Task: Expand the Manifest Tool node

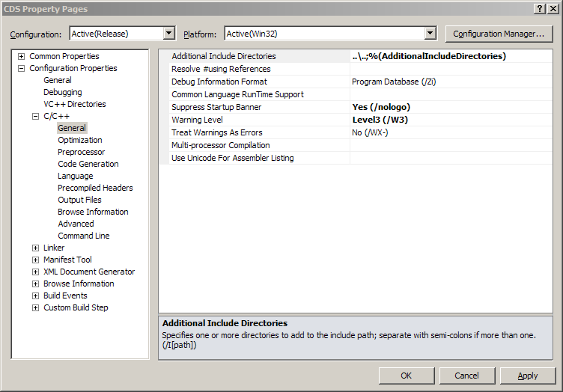Action: tap(35, 260)
